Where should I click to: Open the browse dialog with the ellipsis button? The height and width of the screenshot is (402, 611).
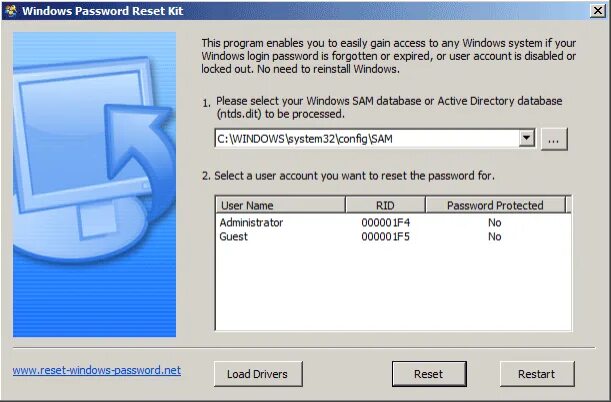[x=554, y=139]
